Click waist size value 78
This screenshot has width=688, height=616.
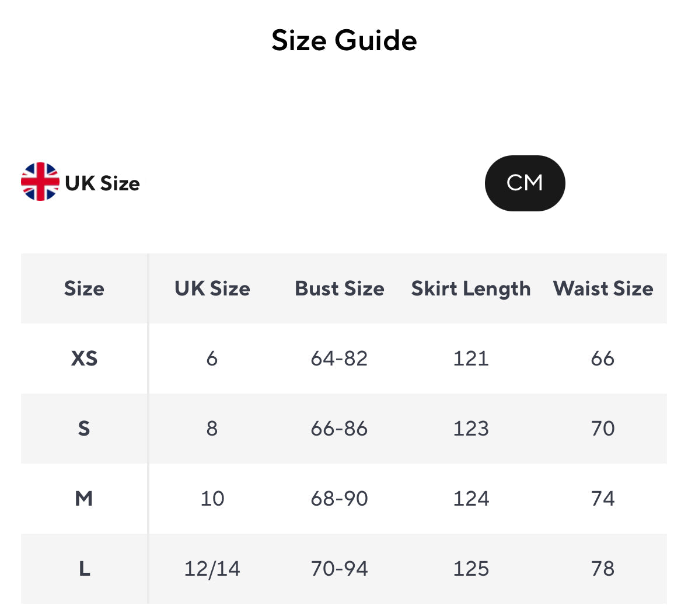603,569
